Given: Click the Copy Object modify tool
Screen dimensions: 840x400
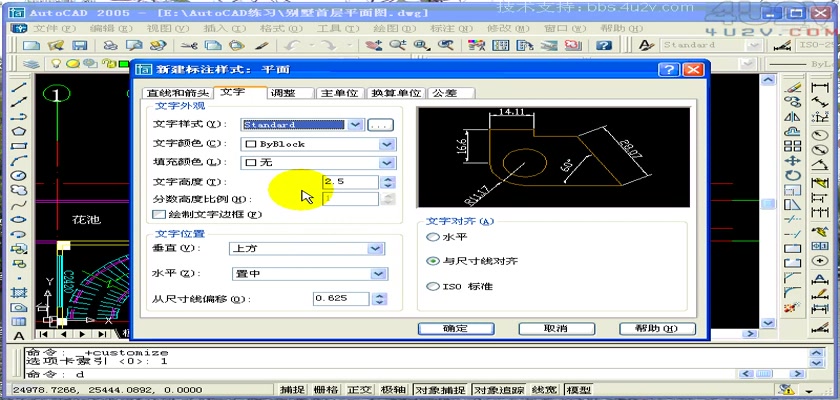Looking at the screenshot, I should click(792, 102).
